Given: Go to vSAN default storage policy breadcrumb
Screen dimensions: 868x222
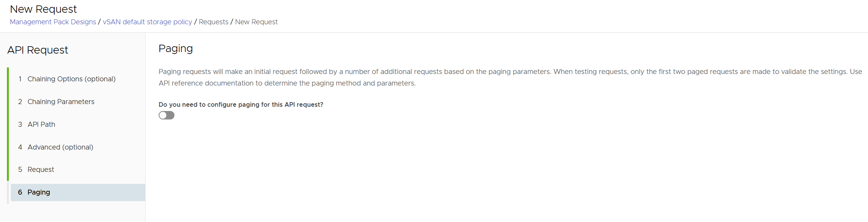Looking at the screenshot, I should pos(147,22).
